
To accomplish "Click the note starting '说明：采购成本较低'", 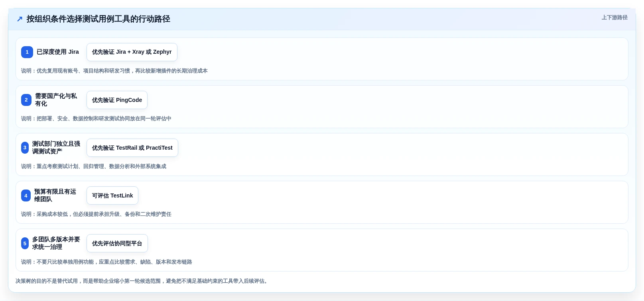I will tap(96, 214).
